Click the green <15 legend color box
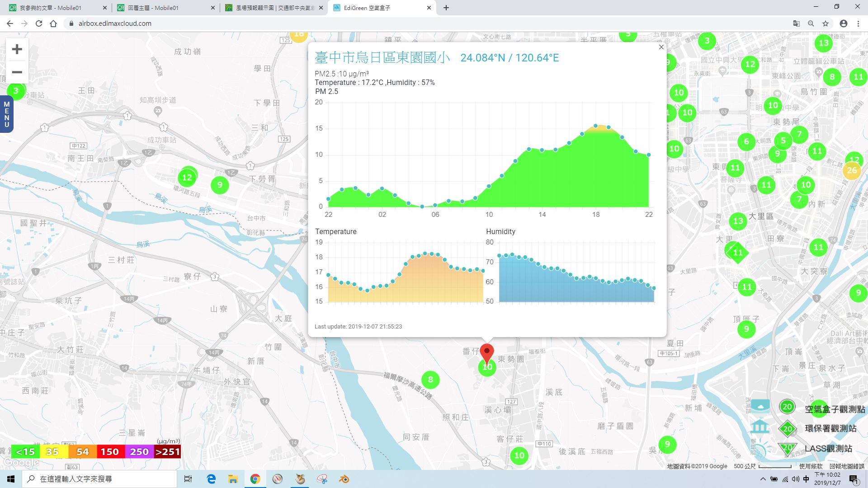The image size is (868, 488). [x=25, y=452]
